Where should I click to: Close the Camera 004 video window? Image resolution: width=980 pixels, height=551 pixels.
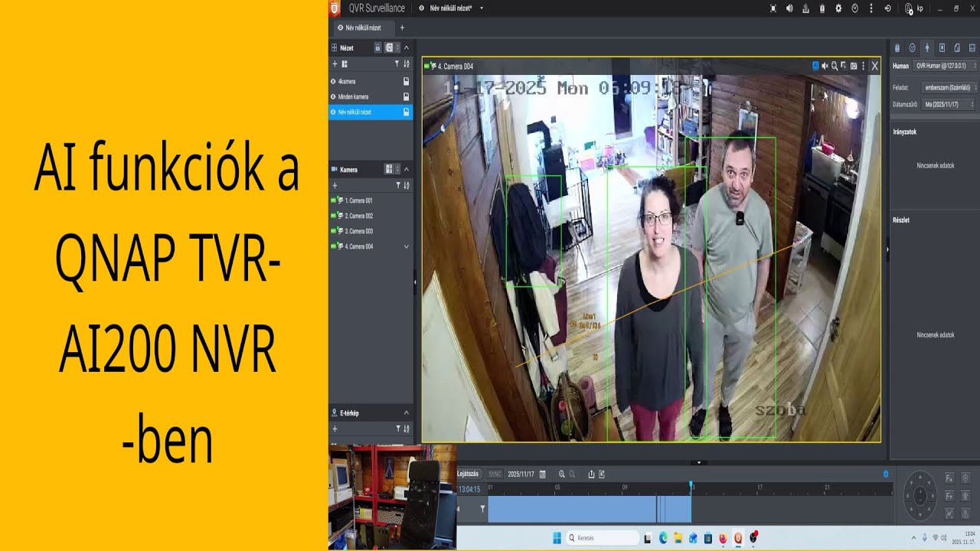874,66
